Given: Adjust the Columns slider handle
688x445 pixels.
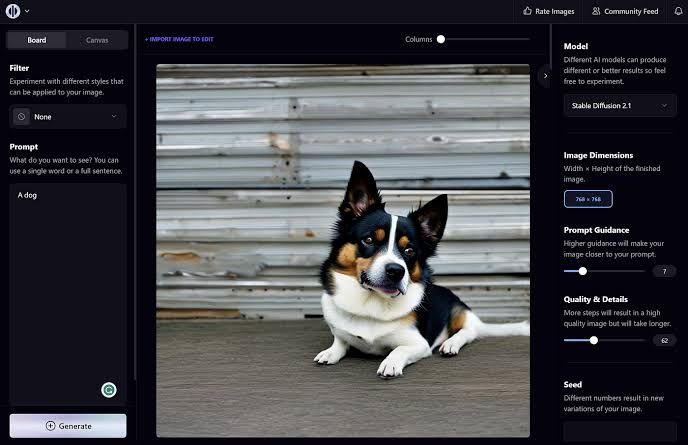Looking at the screenshot, I should [441, 39].
